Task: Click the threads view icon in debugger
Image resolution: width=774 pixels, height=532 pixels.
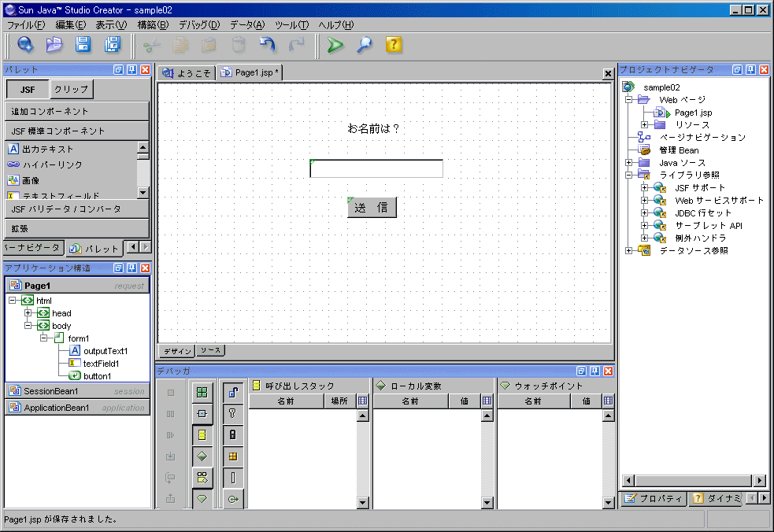Action: (202, 413)
